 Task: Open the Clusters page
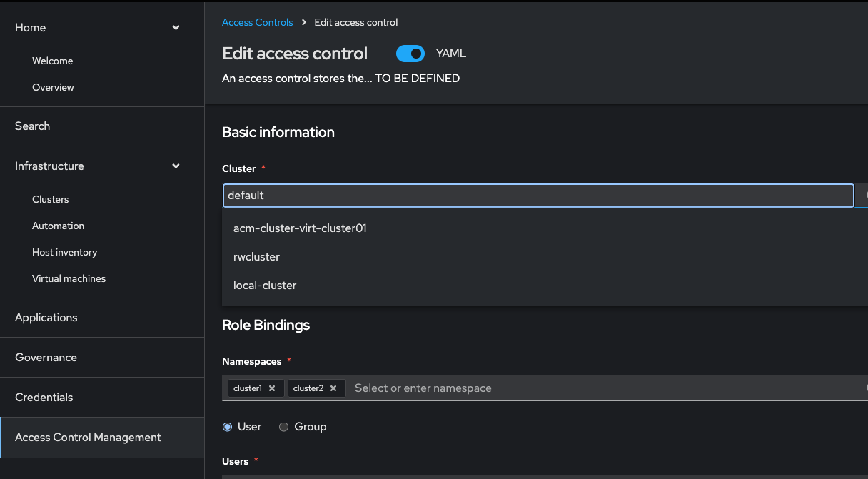(x=51, y=199)
